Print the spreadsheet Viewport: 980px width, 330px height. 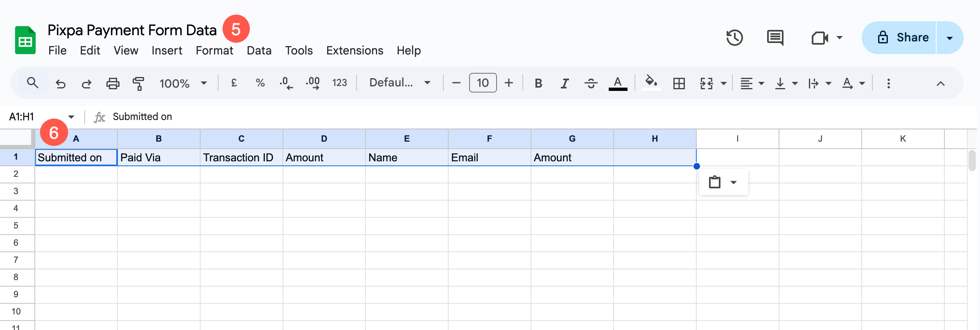tap(113, 84)
